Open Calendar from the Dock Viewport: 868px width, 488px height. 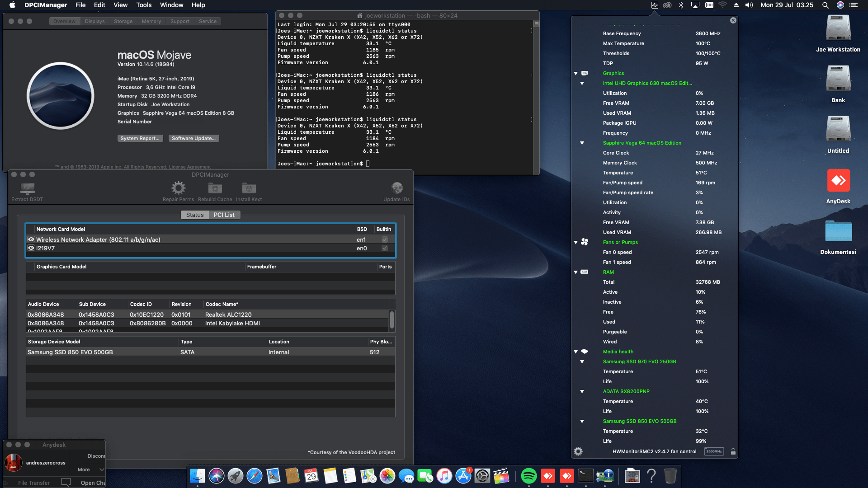311,476
